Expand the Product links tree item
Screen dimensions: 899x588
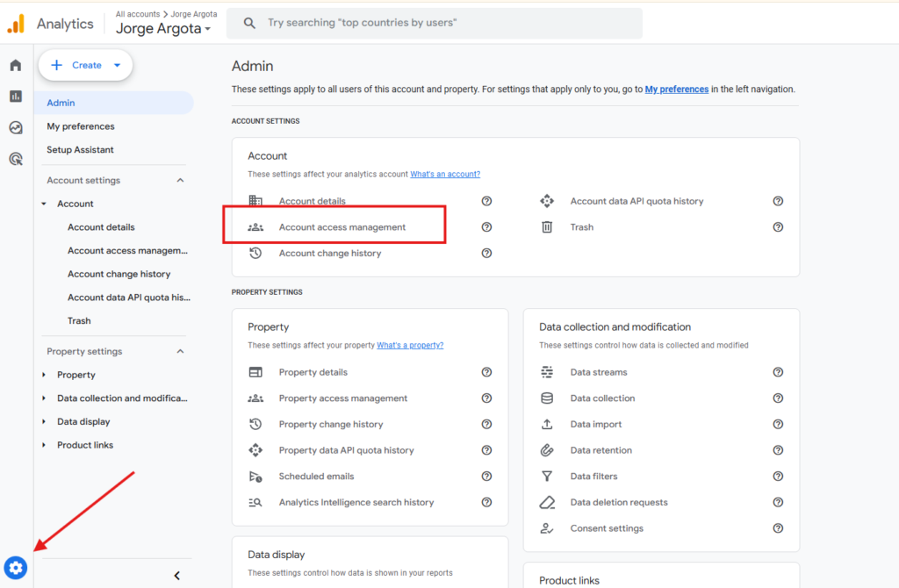click(45, 446)
